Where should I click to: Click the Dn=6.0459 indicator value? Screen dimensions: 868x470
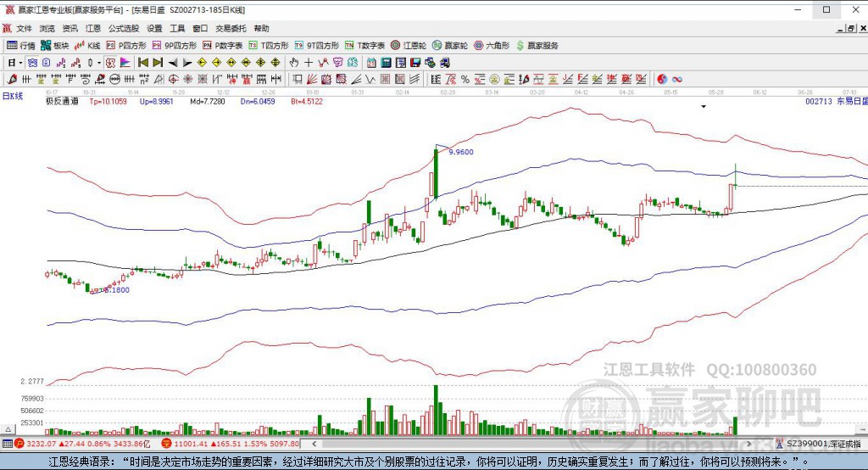tap(258, 102)
